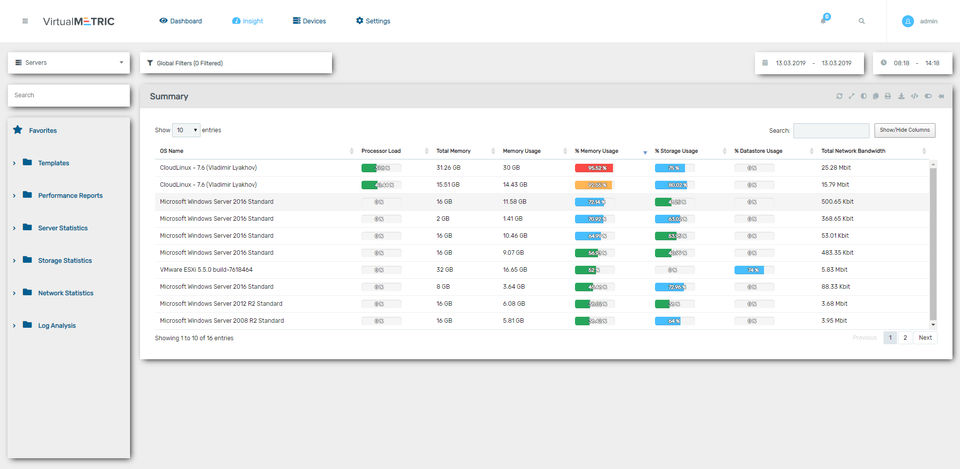Toggle the % Memory Usage sort arrow
Image resolution: width=960 pixels, height=469 pixels.
coord(645,152)
